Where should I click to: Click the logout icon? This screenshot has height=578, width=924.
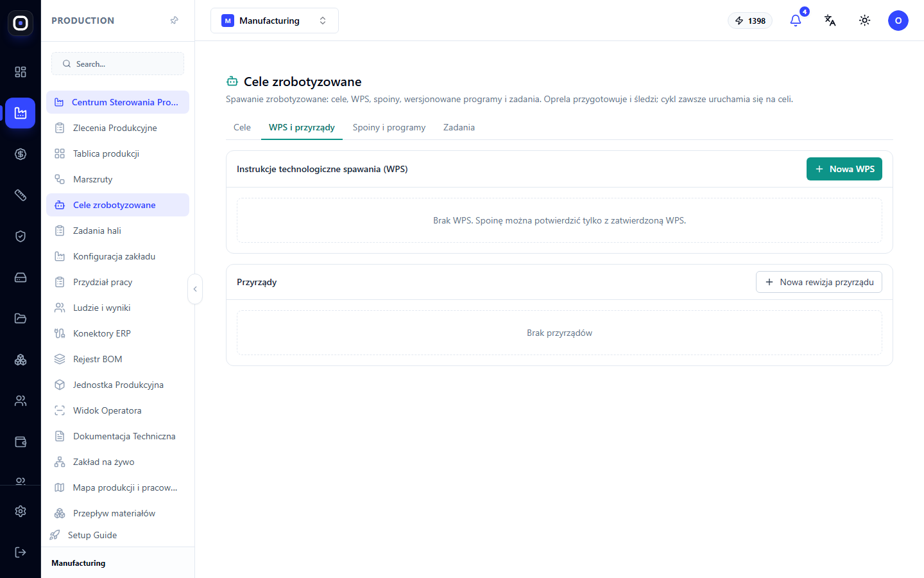(x=21, y=552)
